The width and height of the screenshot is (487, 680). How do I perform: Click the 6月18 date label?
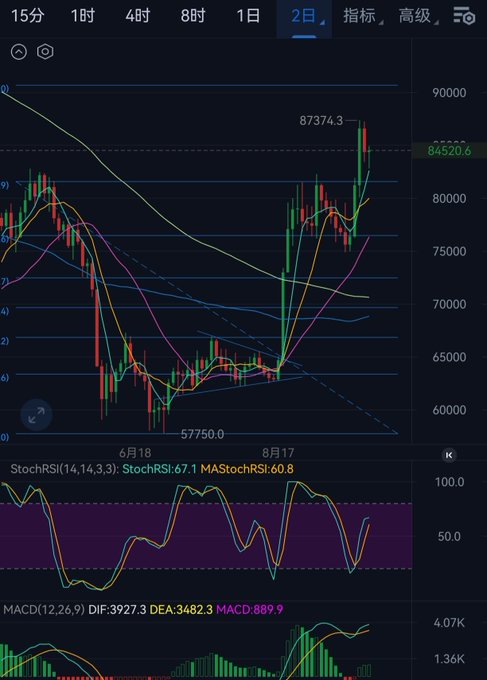tap(135, 453)
